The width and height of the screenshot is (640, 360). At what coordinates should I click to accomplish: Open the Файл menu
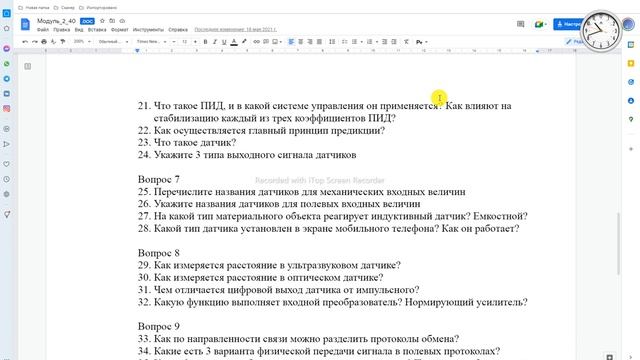pos(43,30)
